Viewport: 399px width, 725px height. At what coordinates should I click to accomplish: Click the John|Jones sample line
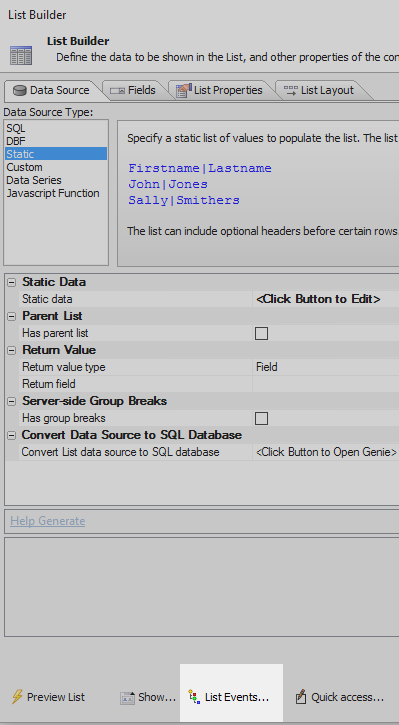168,184
